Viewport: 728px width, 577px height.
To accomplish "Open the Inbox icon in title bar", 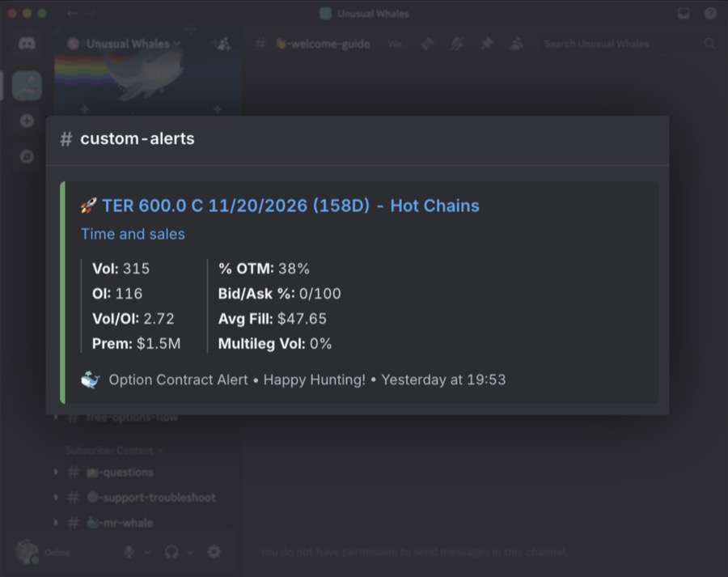I will [x=684, y=14].
